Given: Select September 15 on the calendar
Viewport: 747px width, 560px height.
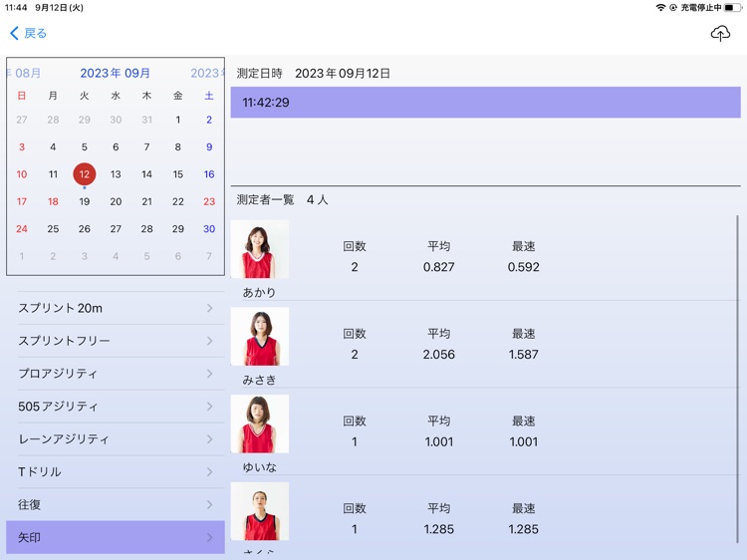Looking at the screenshot, I should 177,174.
